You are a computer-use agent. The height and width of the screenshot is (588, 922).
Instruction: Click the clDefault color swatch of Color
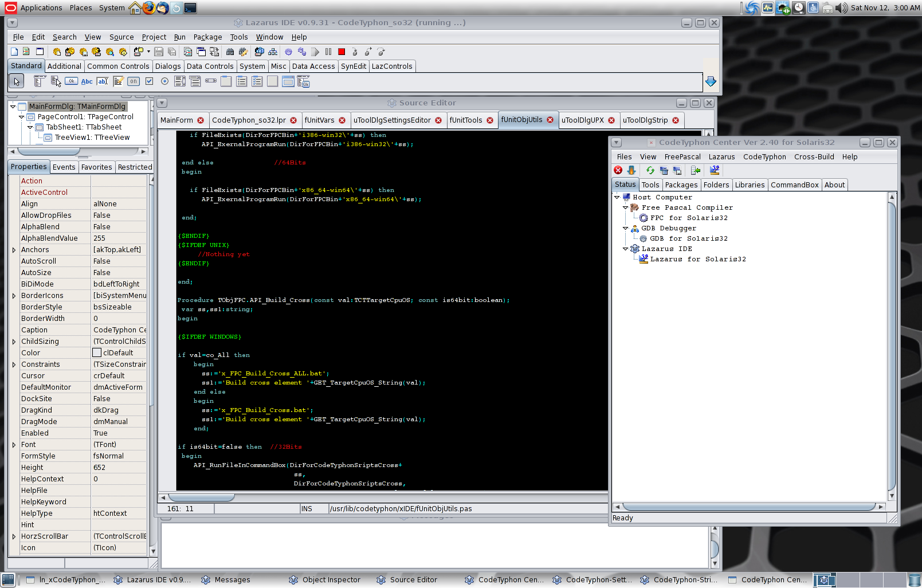coord(97,353)
